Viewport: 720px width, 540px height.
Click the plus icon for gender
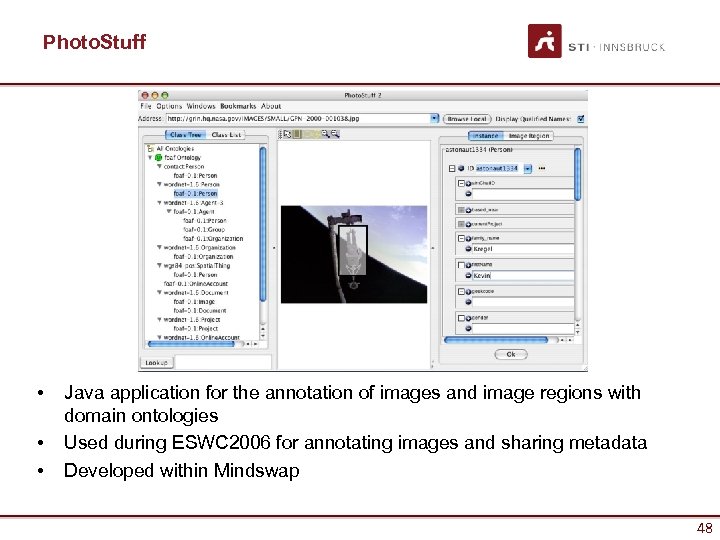(x=468, y=318)
